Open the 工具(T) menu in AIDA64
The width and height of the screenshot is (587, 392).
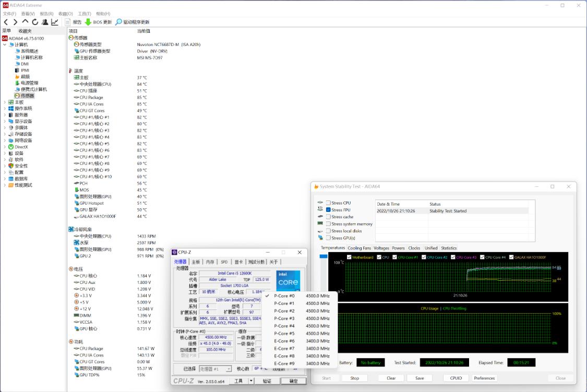tap(84, 14)
